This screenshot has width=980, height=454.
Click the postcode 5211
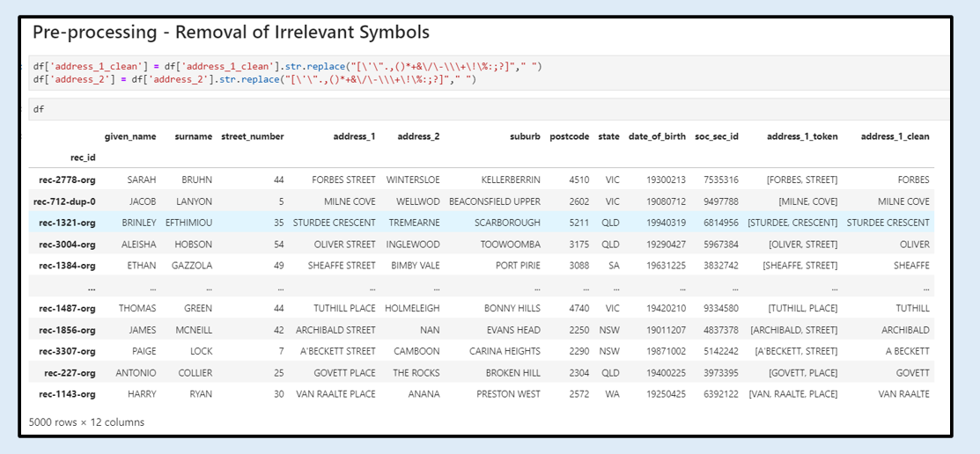pyautogui.click(x=578, y=223)
